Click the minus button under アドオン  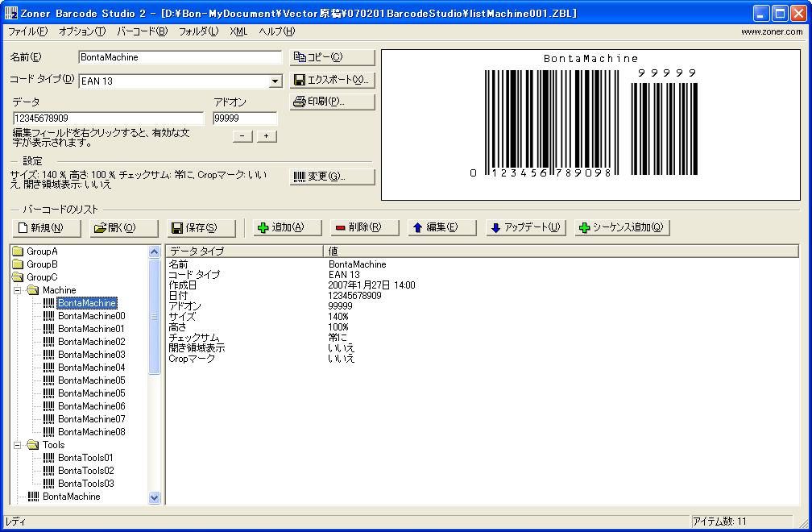[x=242, y=136]
